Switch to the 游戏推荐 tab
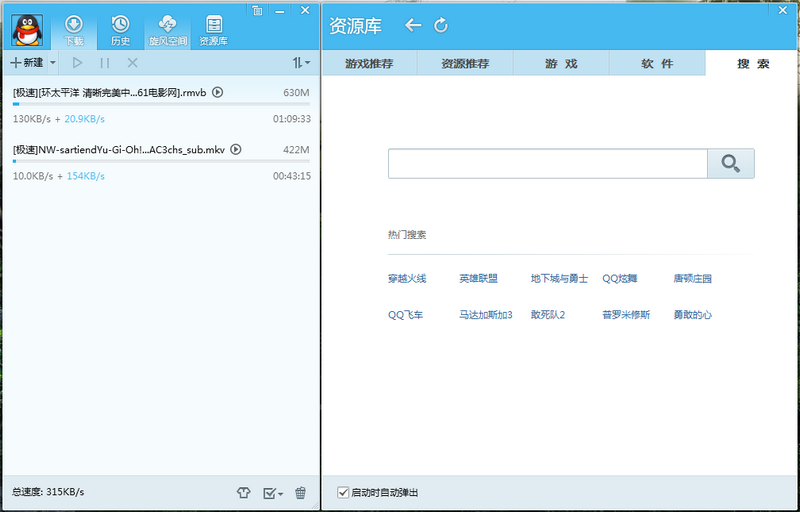 click(x=369, y=64)
